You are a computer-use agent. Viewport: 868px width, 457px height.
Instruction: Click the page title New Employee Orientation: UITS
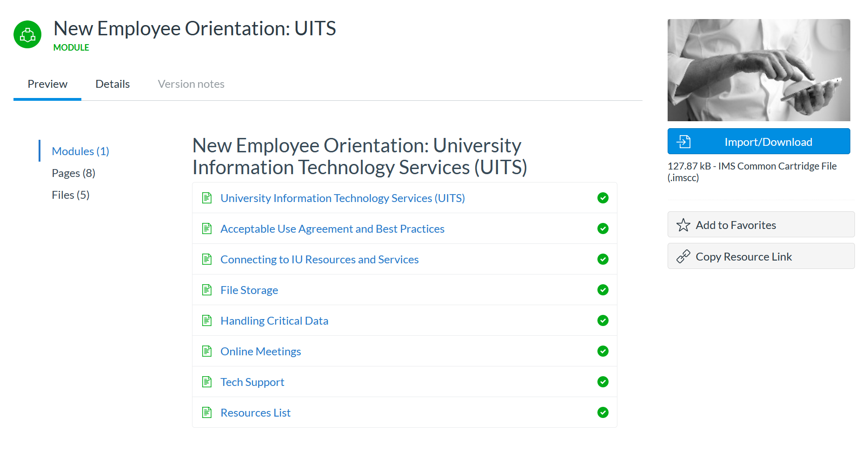pos(195,28)
